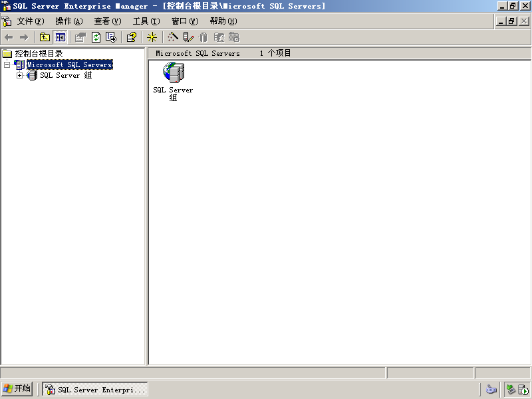The width and height of the screenshot is (532, 399).
Task: Toggle the show/hide console tree button
Action: [61, 37]
